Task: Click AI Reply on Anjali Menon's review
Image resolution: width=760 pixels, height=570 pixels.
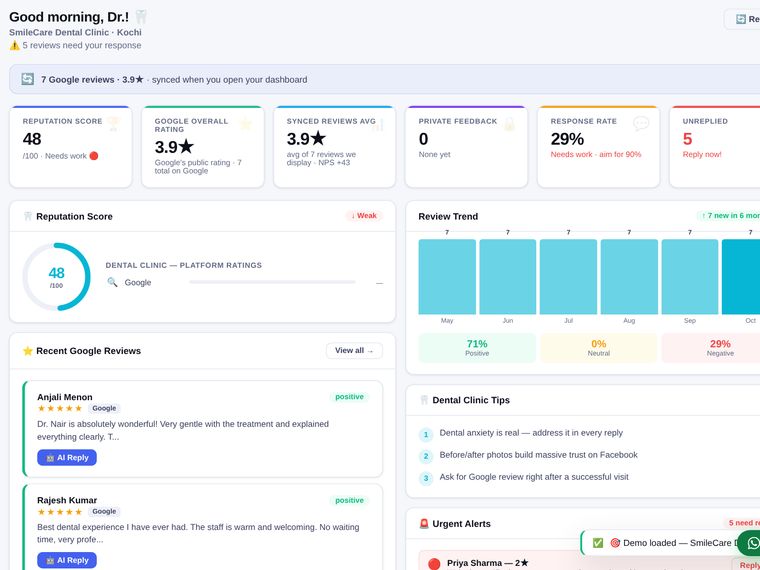Action: 67,458
